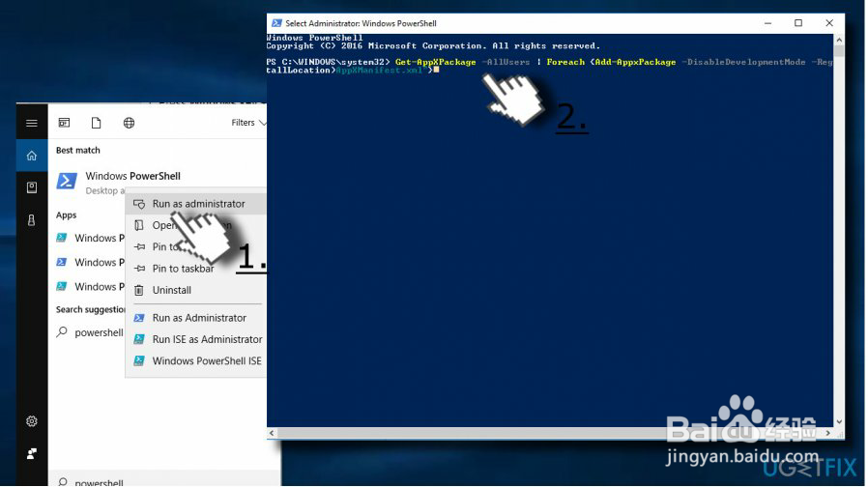Filter search results by Apps
The image size is (868, 487).
pos(64,123)
